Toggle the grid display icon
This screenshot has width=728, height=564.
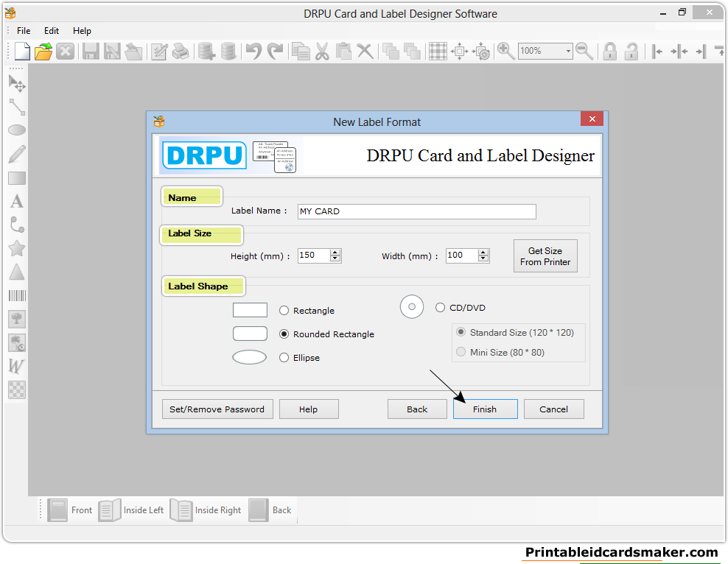click(438, 51)
